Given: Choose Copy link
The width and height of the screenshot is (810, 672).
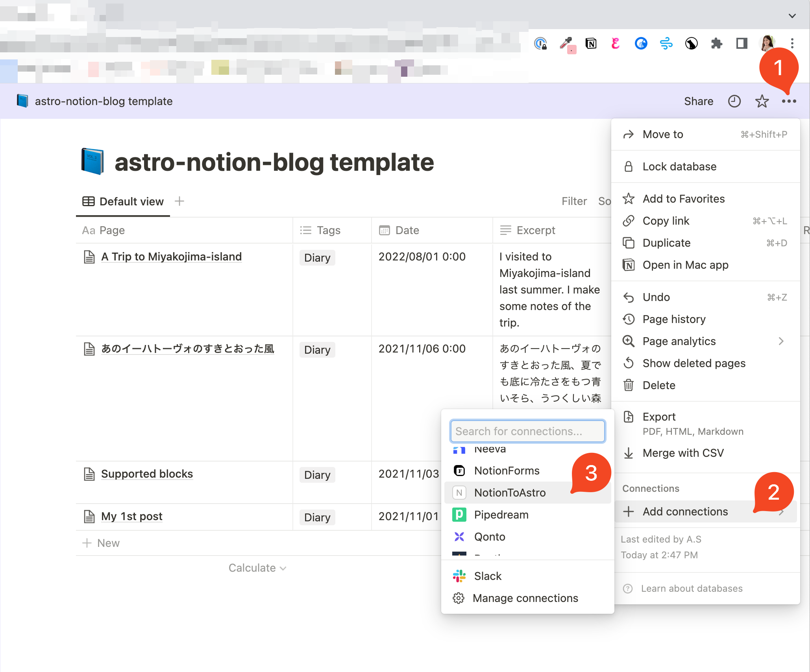Looking at the screenshot, I should pyautogui.click(x=705, y=221).
